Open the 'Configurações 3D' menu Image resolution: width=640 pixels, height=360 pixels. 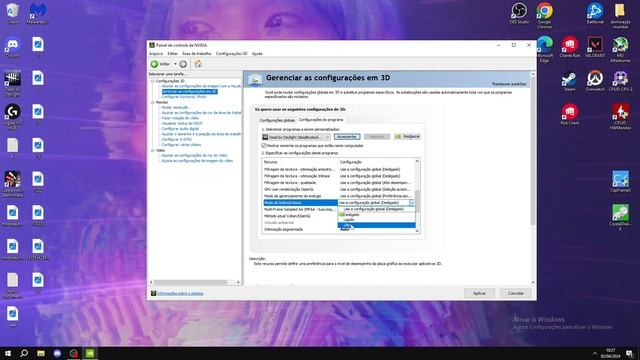click(x=231, y=54)
